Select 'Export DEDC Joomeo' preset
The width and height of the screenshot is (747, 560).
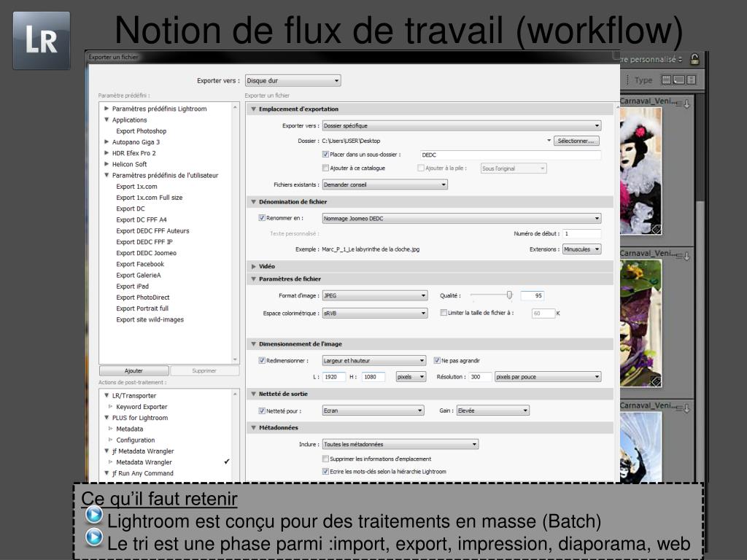(146, 253)
